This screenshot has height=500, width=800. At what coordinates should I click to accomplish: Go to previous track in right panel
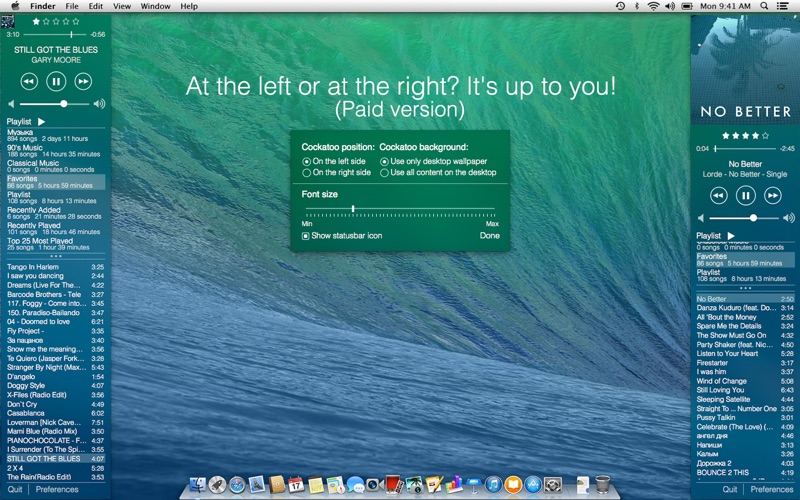click(x=718, y=195)
